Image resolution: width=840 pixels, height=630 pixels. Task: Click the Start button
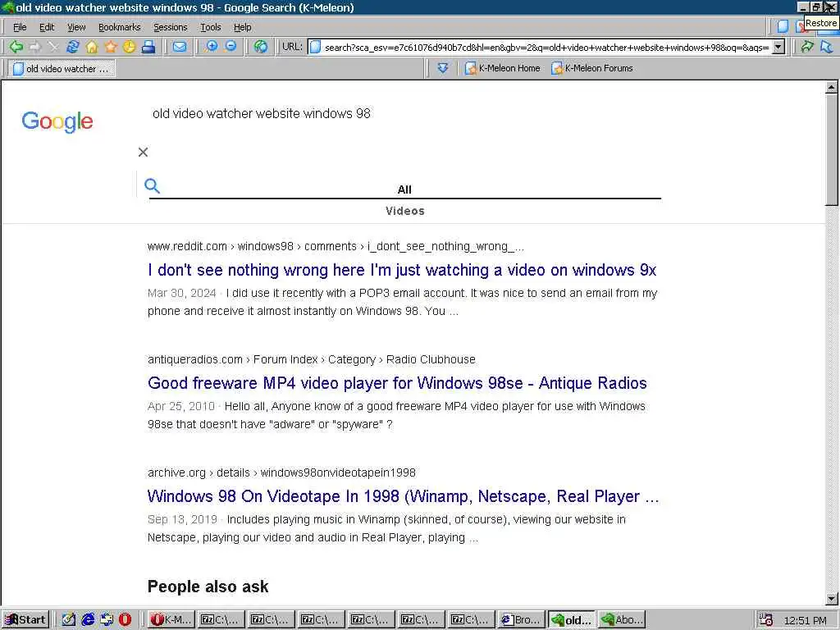pos(25,620)
